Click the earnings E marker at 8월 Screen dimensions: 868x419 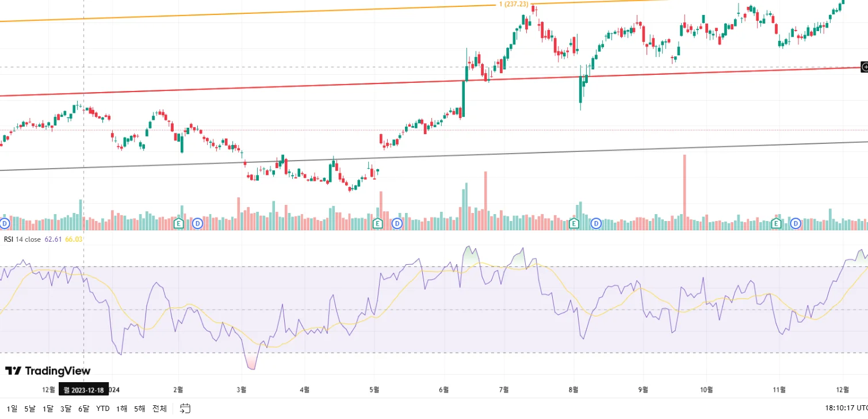coord(573,223)
